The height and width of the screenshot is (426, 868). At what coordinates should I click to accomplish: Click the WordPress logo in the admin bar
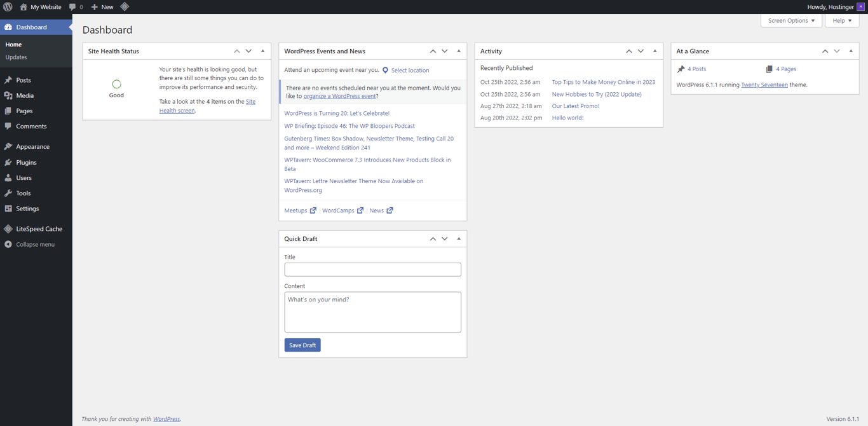[x=7, y=6]
